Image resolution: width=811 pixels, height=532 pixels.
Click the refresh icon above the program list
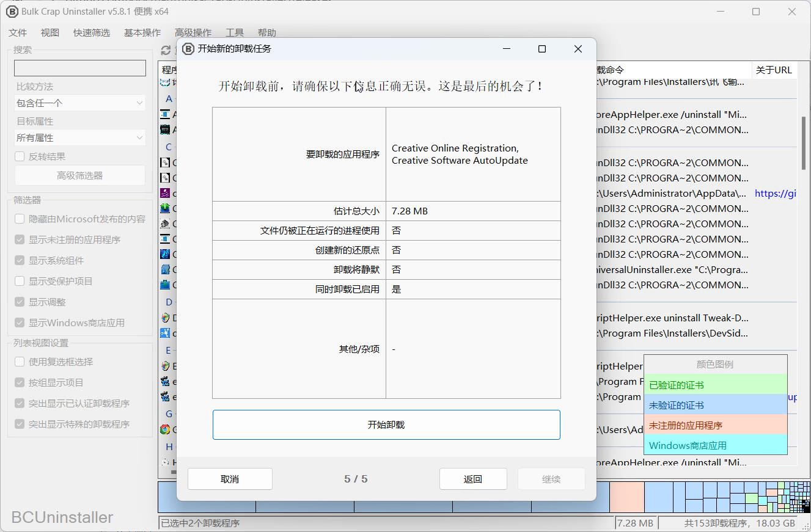[x=166, y=50]
